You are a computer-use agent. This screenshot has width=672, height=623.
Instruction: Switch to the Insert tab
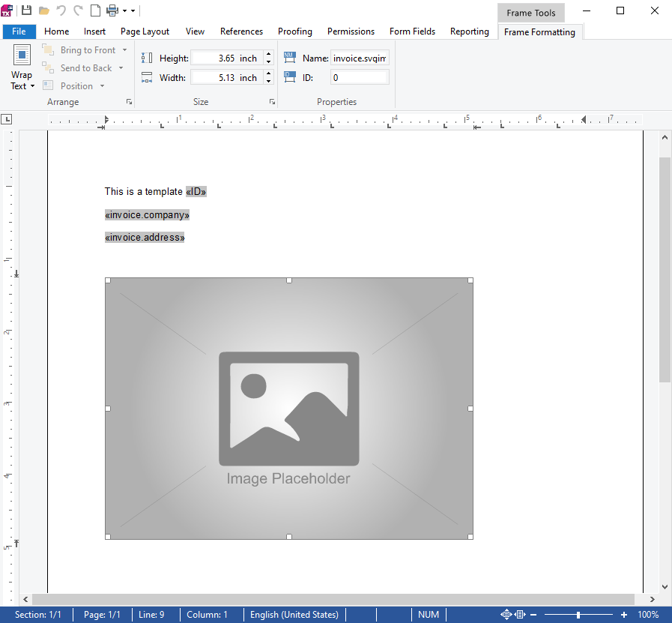94,31
